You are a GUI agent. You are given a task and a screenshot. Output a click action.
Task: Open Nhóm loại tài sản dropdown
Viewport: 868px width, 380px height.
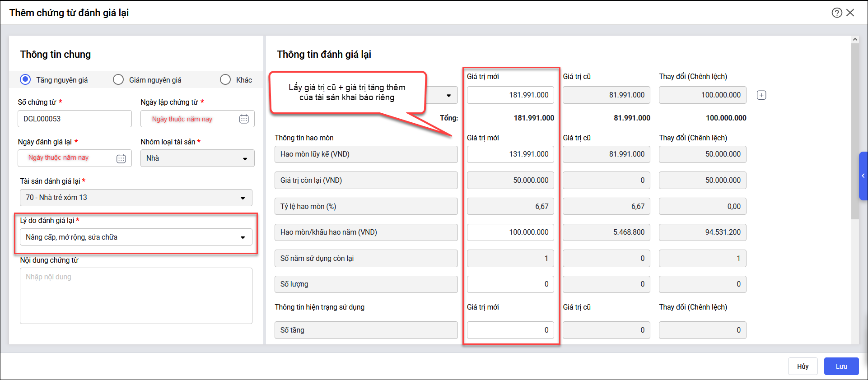click(197, 158)
